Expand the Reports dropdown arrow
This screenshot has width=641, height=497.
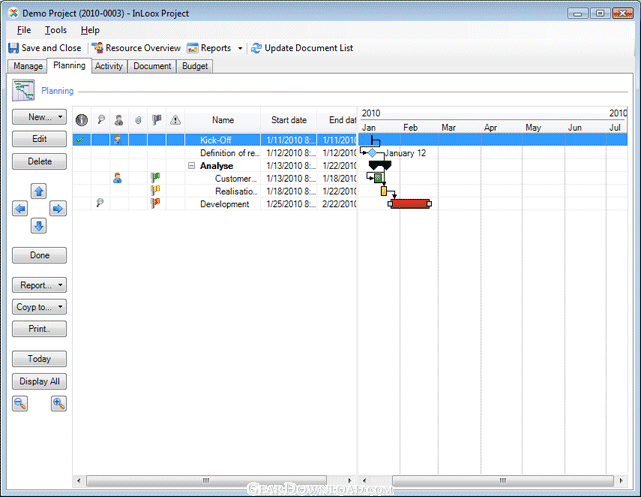tap(240, 48)
